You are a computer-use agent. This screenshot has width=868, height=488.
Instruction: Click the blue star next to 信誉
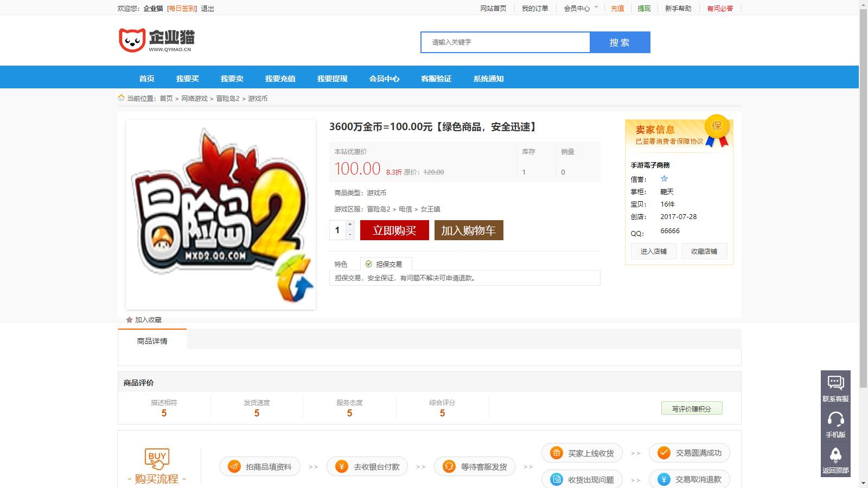pos(664,178)
